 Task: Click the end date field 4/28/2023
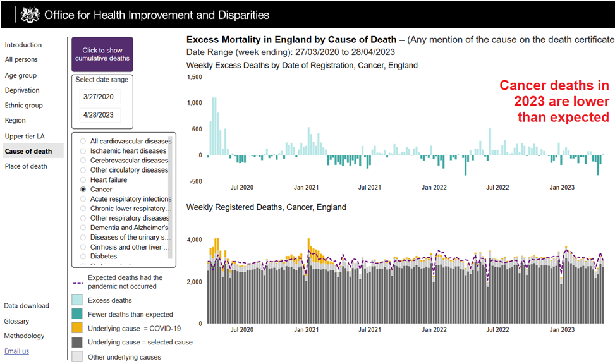click(100, 115)
